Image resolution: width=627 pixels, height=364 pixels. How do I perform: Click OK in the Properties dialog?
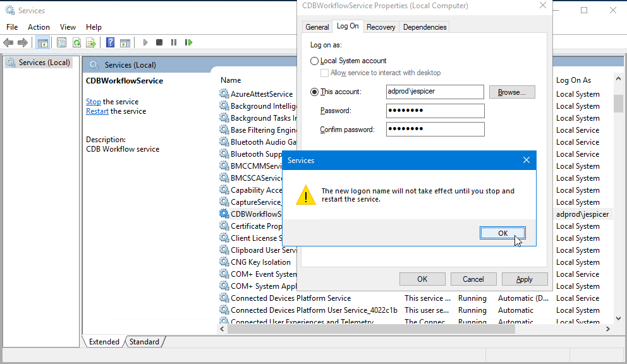click(x=422, y=279)
